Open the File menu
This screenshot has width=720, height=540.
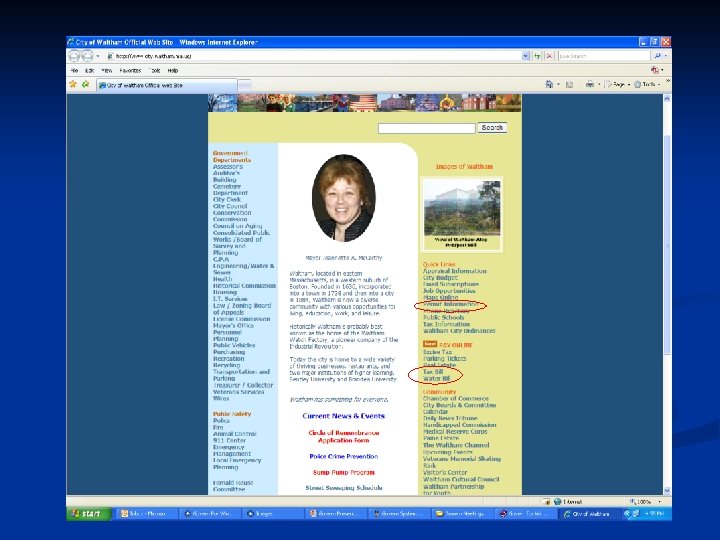point(74,71)
